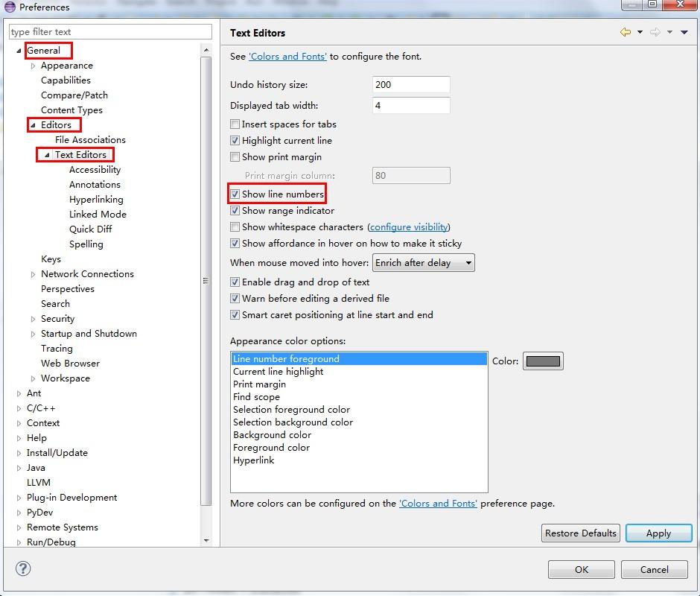This screenshot has width=700, height=596.
Task: Expand the Startup and Shutdown node
Action: click(33, 334)
